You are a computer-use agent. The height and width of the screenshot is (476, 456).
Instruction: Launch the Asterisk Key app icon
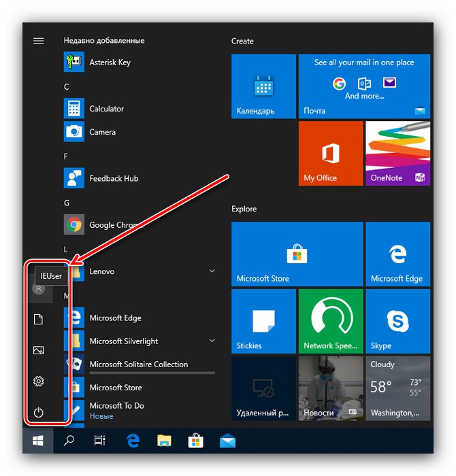74,63
